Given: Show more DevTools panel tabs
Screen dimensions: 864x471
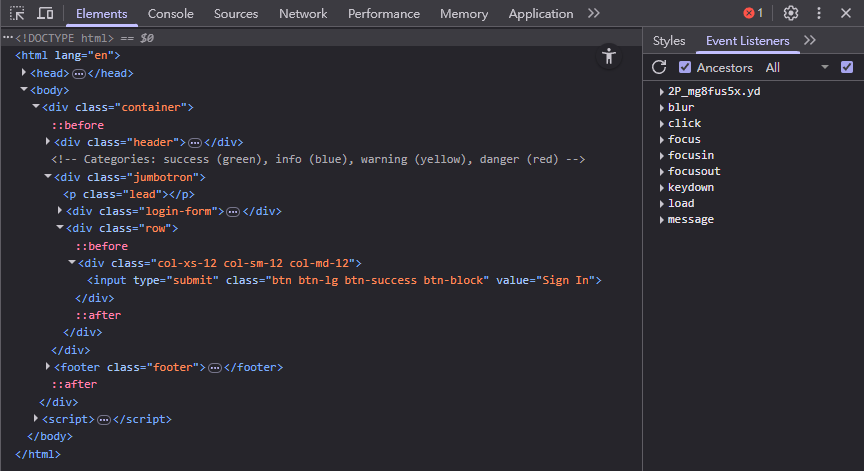Looking at the screenshot, I should click(594, 13).
